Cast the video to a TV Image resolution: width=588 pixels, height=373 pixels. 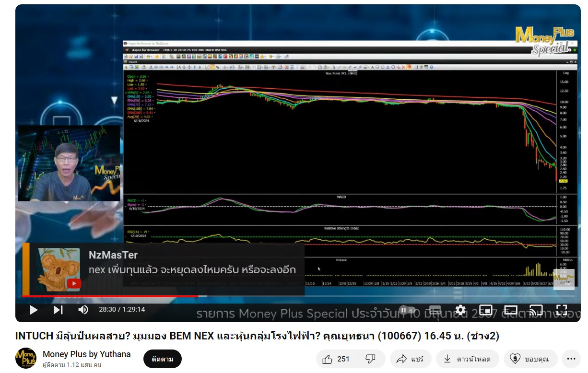536,310
